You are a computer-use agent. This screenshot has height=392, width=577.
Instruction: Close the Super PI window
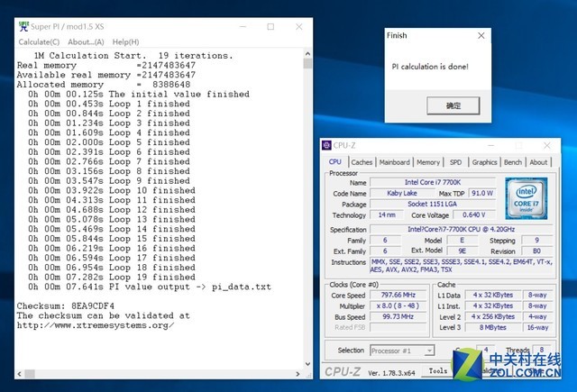point(299,26)
